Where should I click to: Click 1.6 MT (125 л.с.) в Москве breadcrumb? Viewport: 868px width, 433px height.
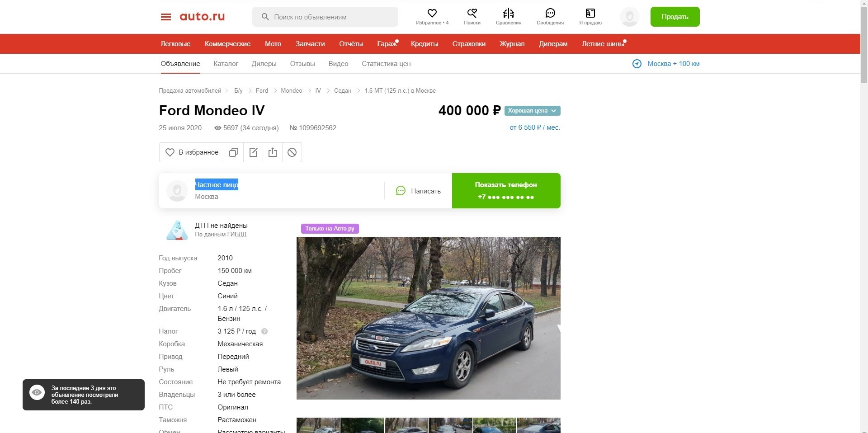click(x=400, y=91)
